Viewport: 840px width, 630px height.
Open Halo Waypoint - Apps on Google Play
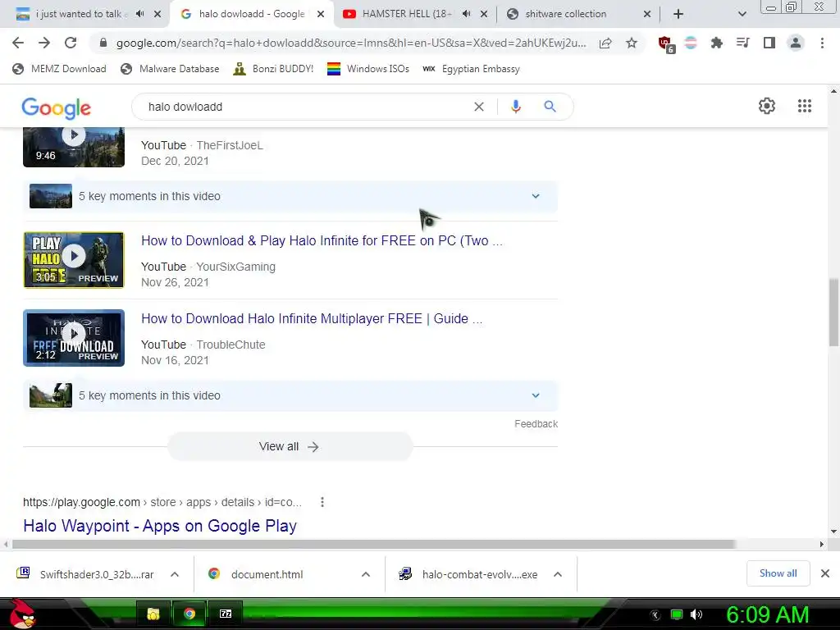coord(160,526)
